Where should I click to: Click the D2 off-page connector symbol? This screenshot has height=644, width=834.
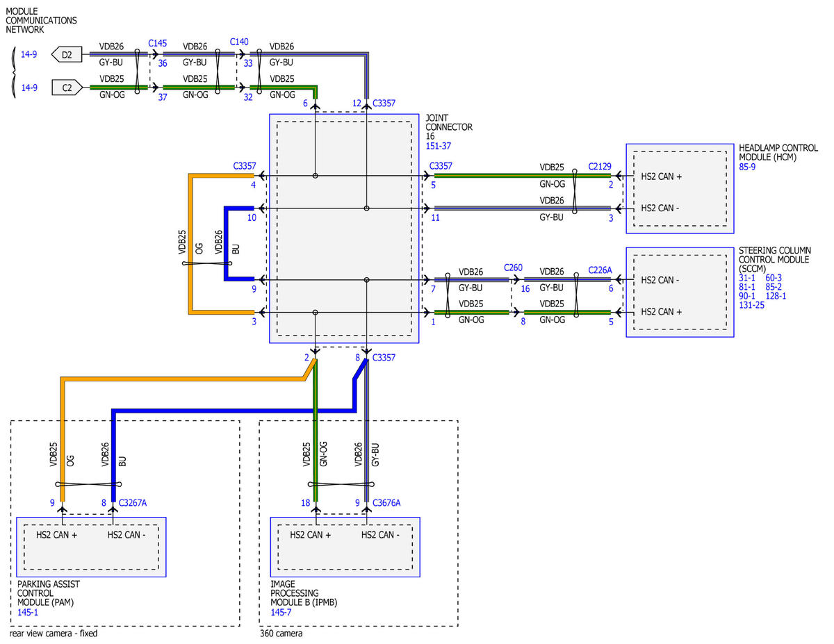67,54
